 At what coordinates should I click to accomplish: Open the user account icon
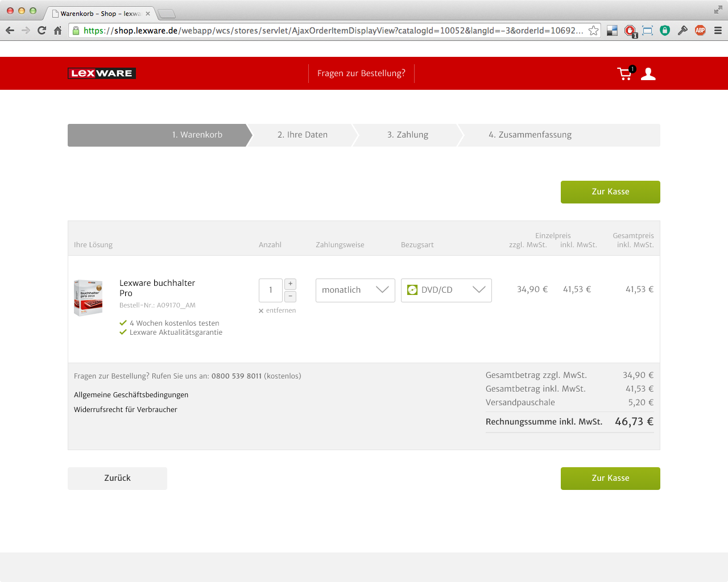pos(648,74)
